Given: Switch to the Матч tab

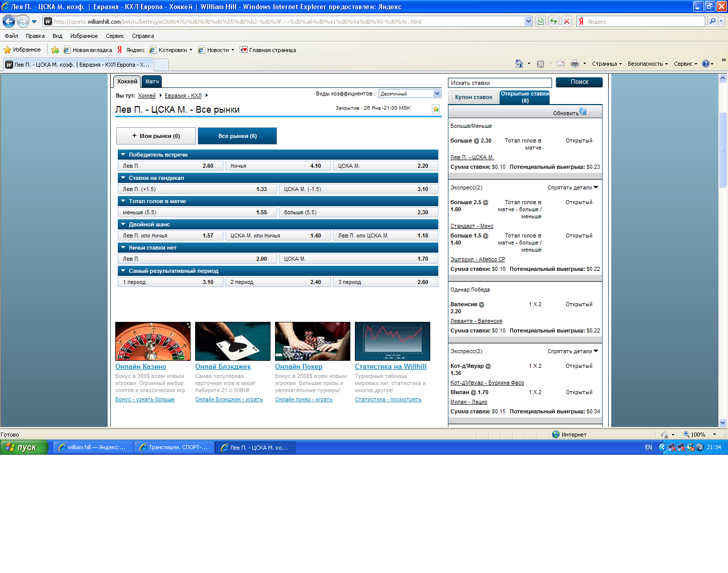Looking at the screenshot, I should tap(152, 81).
